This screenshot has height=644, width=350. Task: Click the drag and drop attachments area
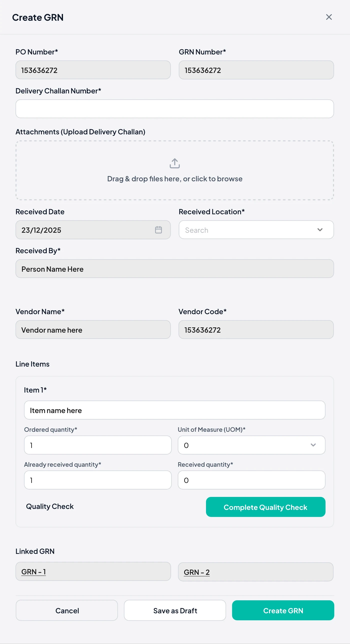pyautogui.click(x=175, y=170)
